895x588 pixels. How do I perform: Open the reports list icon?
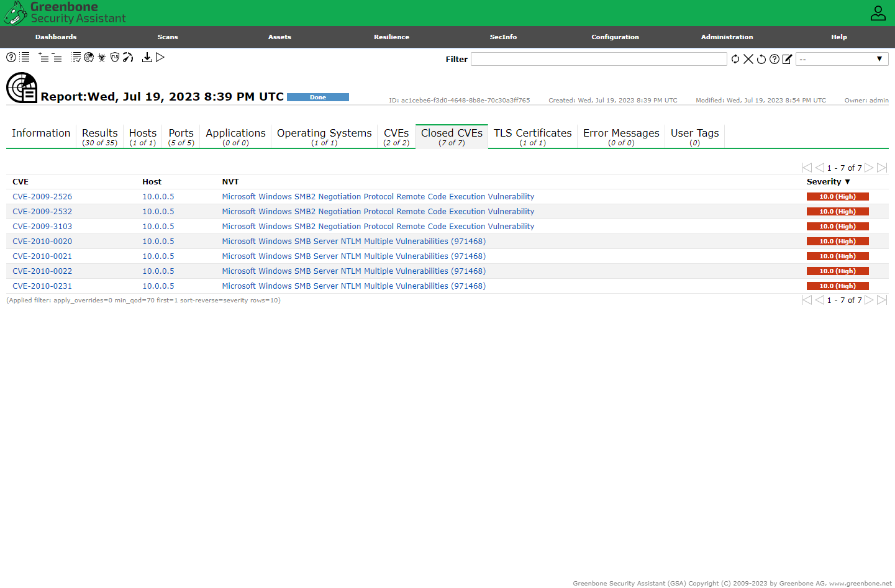pos(24,57)
